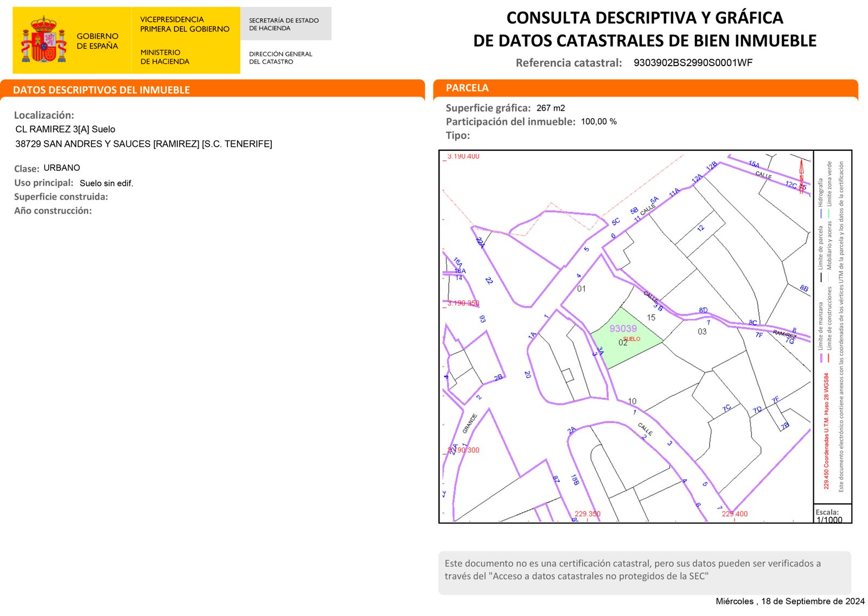Click 'MINISTERIO DE HACIENDA' in yellow banner
This screenshot has width=868, height=616.
coord(164,57)
